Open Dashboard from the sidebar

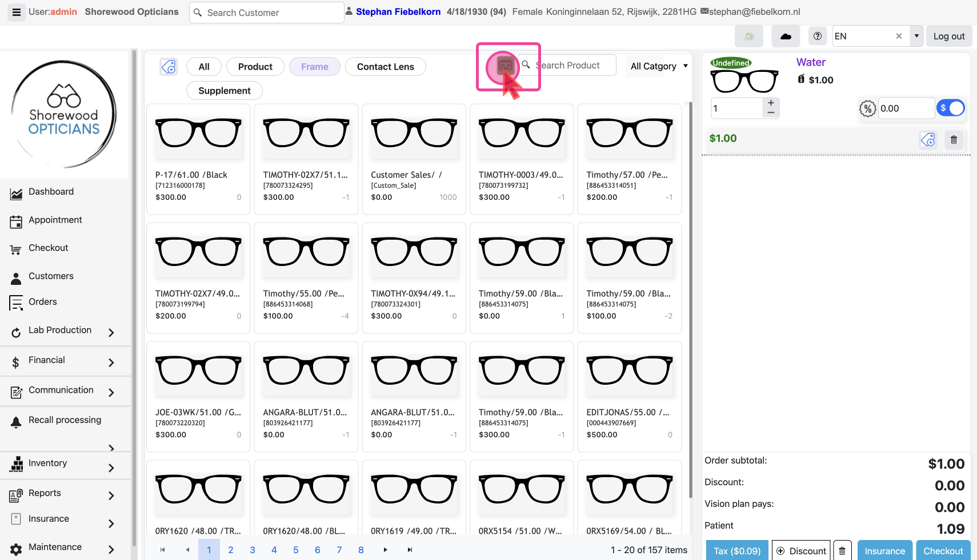point(51,192)
